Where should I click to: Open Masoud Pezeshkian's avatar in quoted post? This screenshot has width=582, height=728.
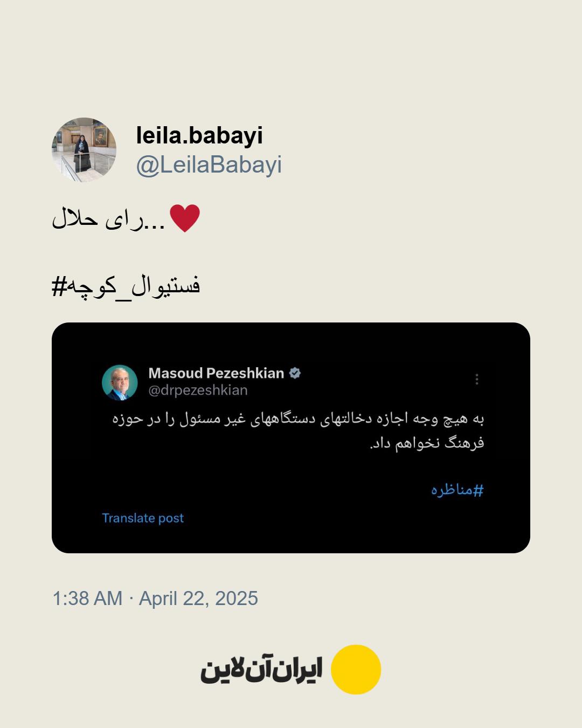pos(120,382)
